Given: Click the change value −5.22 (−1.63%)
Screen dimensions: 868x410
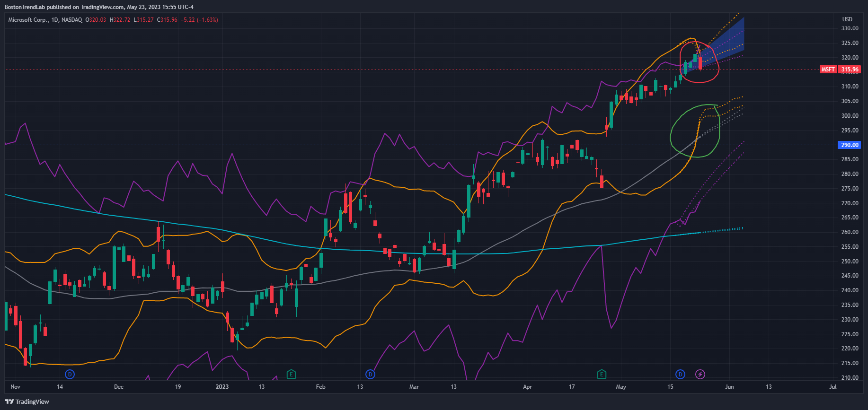Looking at the screenshot, I should 199,20.
